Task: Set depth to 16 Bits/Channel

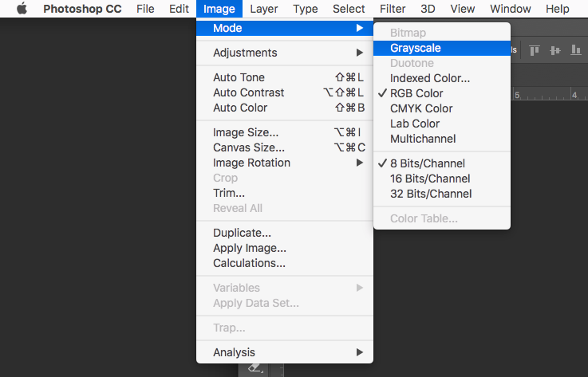Action: (442, 179)
